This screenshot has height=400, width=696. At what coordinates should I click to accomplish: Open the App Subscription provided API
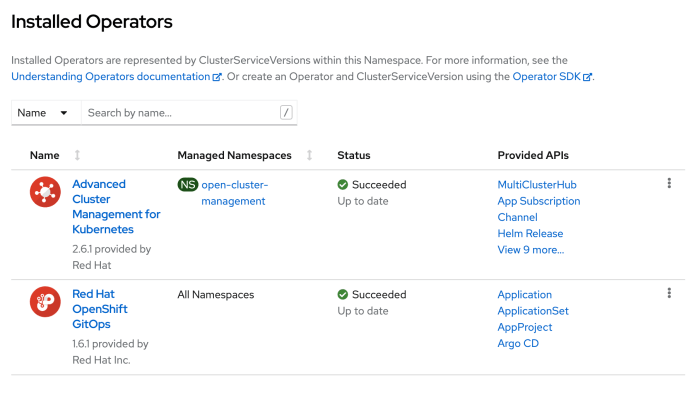538,201
